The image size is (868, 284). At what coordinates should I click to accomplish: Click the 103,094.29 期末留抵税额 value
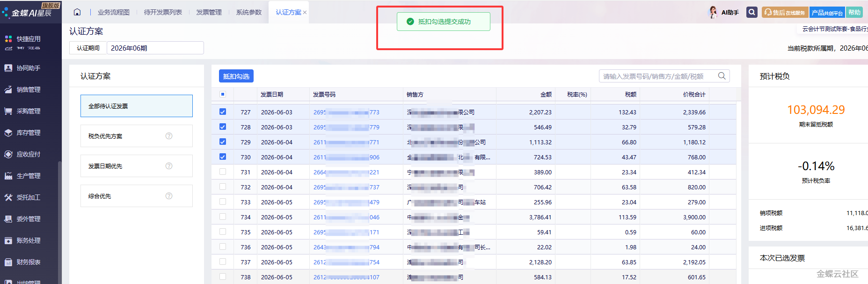[816, 110]
